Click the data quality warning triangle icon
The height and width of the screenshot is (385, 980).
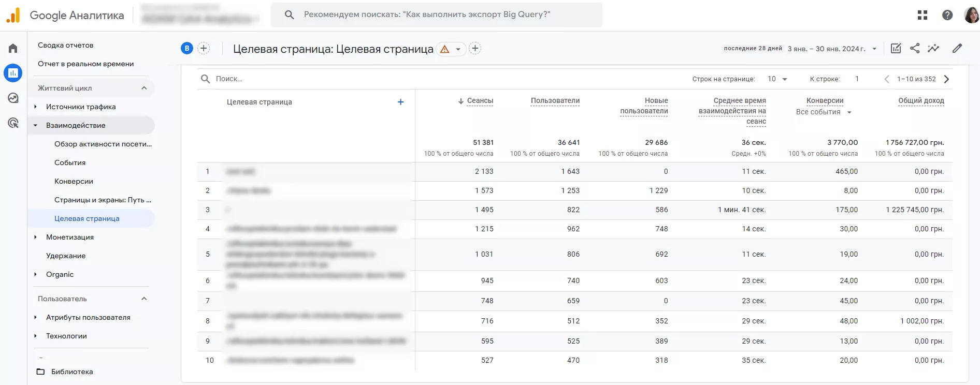point(444,49)
